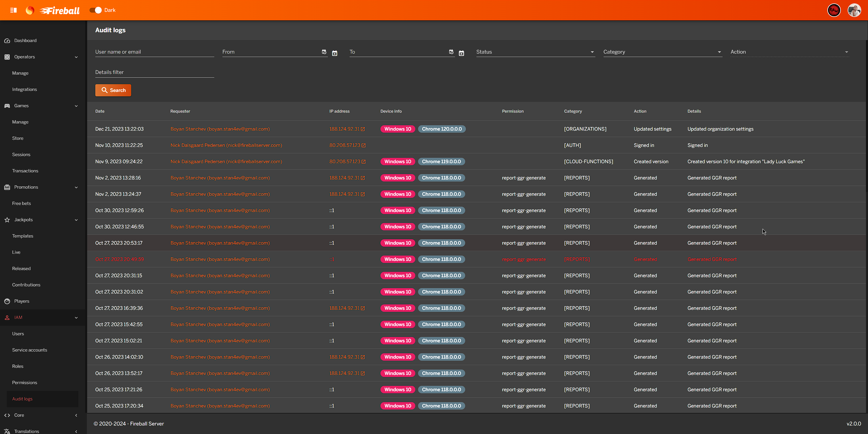Open the 80.208.57.123 IP address link
The height and width of the screenshot is (434, 868).
pos(344,145)
